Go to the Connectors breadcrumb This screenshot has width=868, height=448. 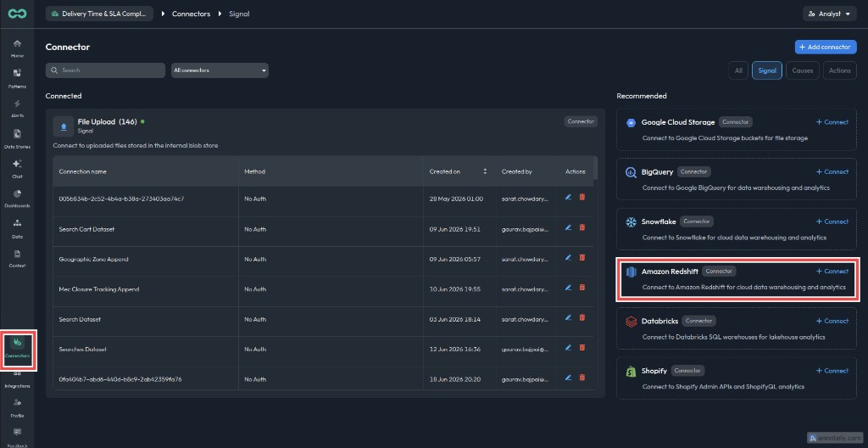(x=191, y=14)
